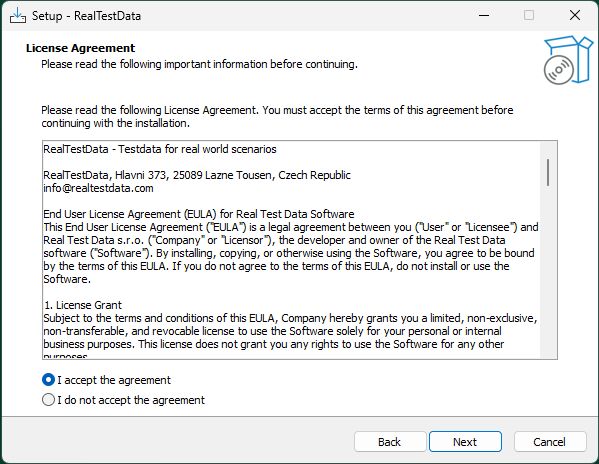Click the "I accept the agreement" label text
The width and height of the screenshot is (599, 464).
[114, 380]
